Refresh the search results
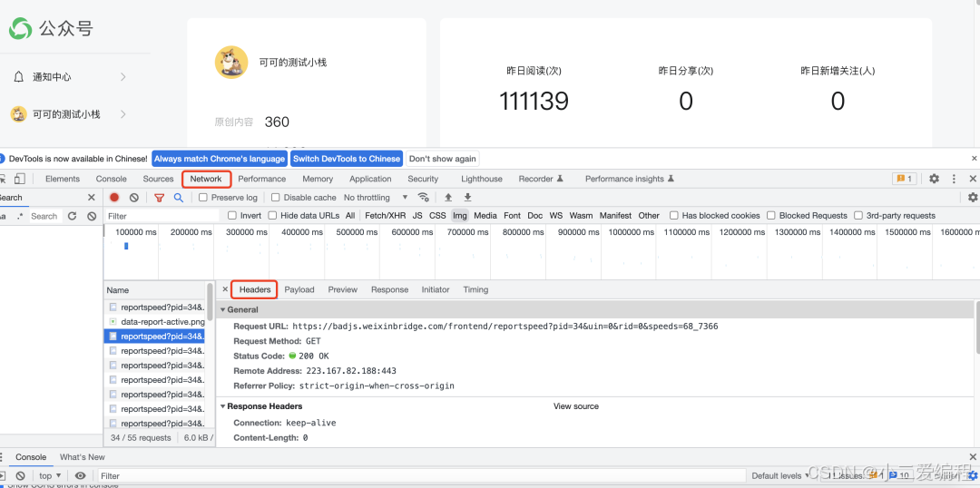 pyautogui.click(x=72, y=216)
